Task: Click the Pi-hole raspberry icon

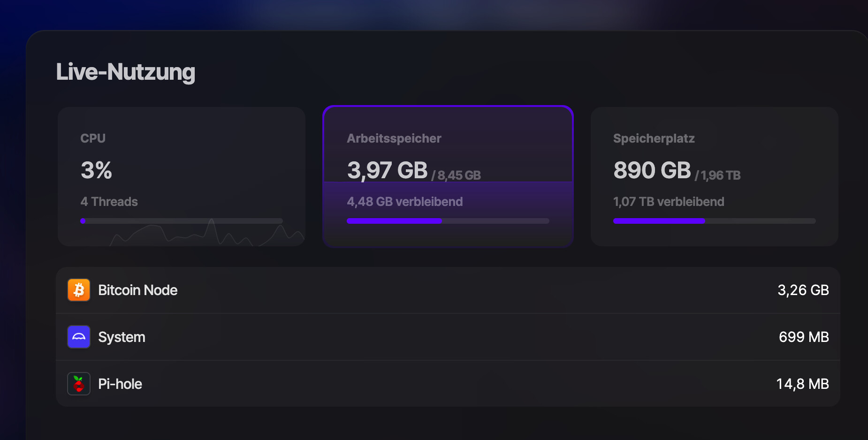Action: [79, 384]
